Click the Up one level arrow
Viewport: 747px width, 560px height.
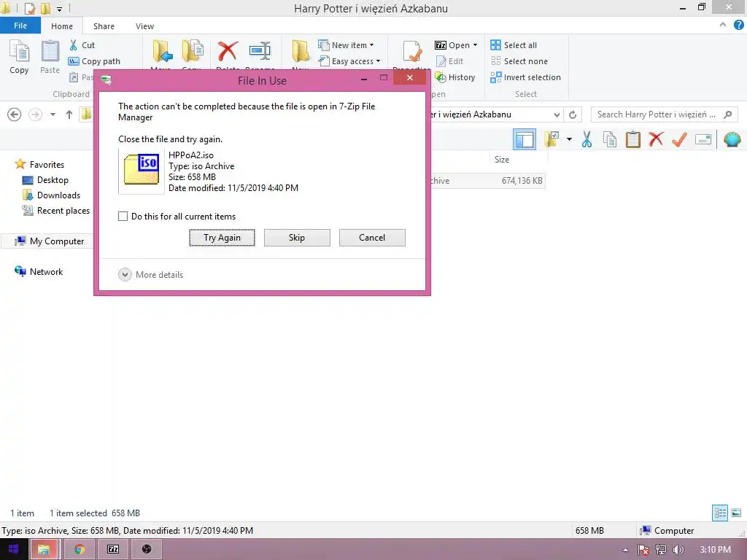[69, 114]
